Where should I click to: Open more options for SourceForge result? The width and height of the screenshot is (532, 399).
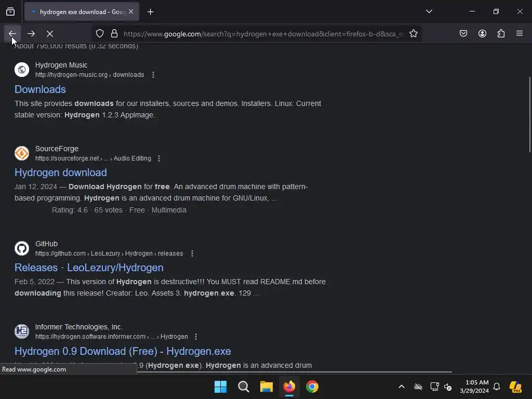click(x=159, y=158)
